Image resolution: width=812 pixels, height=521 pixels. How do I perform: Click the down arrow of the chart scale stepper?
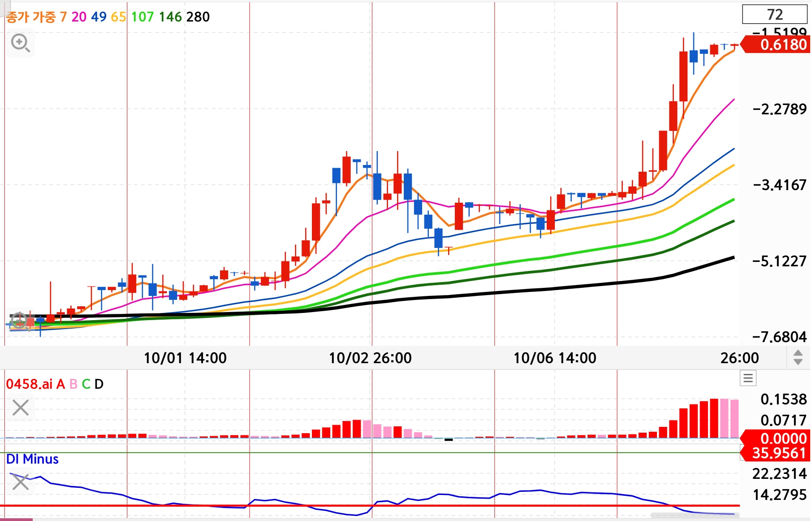(798, 362)
